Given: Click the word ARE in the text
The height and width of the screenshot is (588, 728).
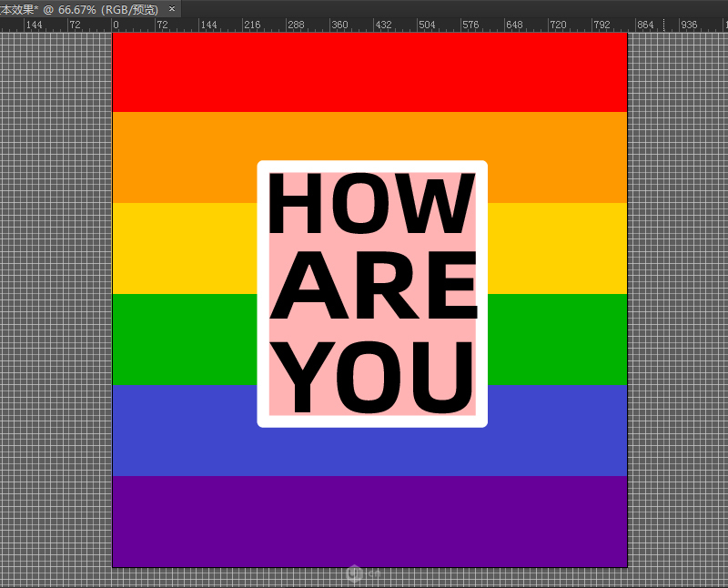Looking at the screenshot, I should click(372, 288).
